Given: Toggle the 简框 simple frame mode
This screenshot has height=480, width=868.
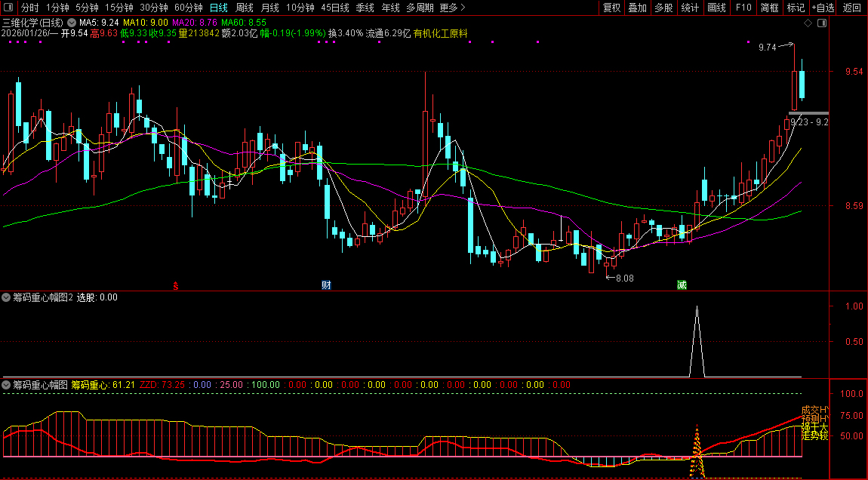Looking at the screenshot, I should [x=770, y=8].
